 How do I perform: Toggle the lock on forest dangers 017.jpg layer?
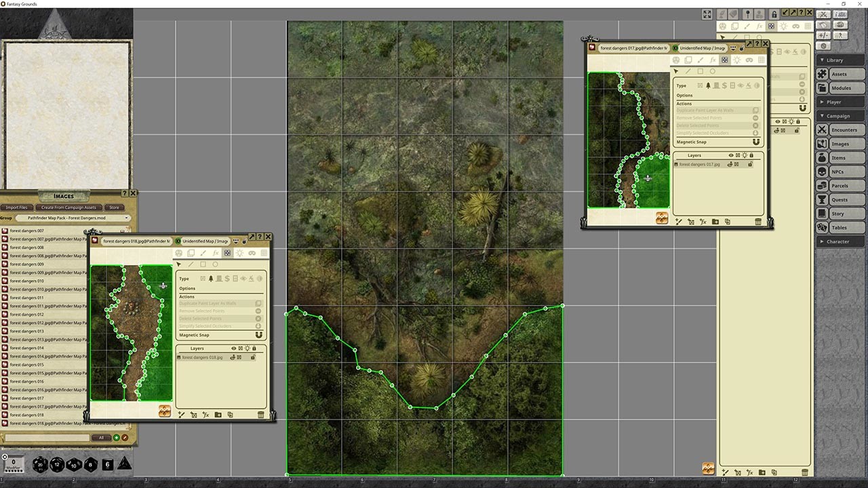(751, 165)
